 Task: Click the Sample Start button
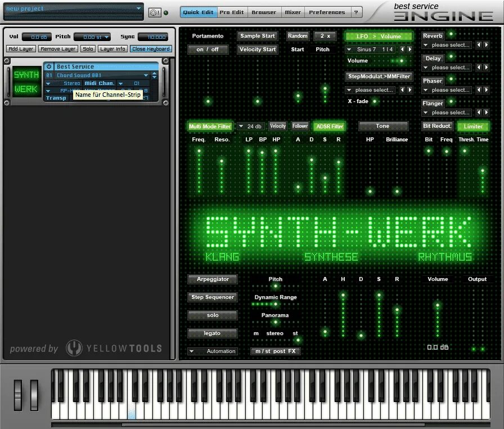pyautogui.click(x=258, y=36)
